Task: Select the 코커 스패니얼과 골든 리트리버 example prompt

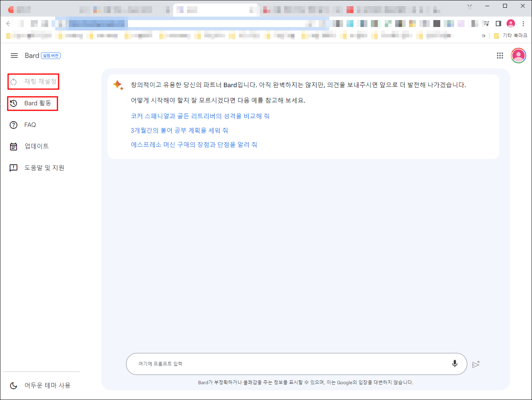Action: (200, 116)
